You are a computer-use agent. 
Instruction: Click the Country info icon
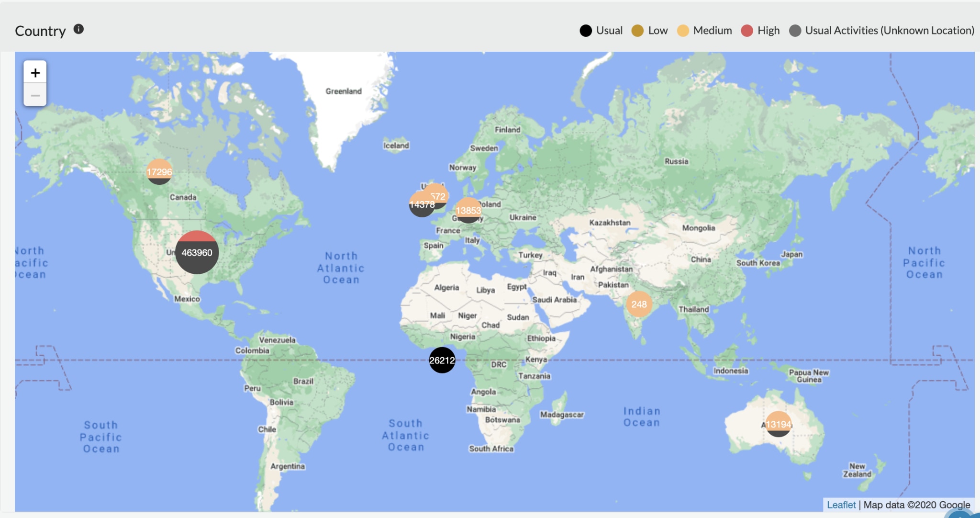77,29
